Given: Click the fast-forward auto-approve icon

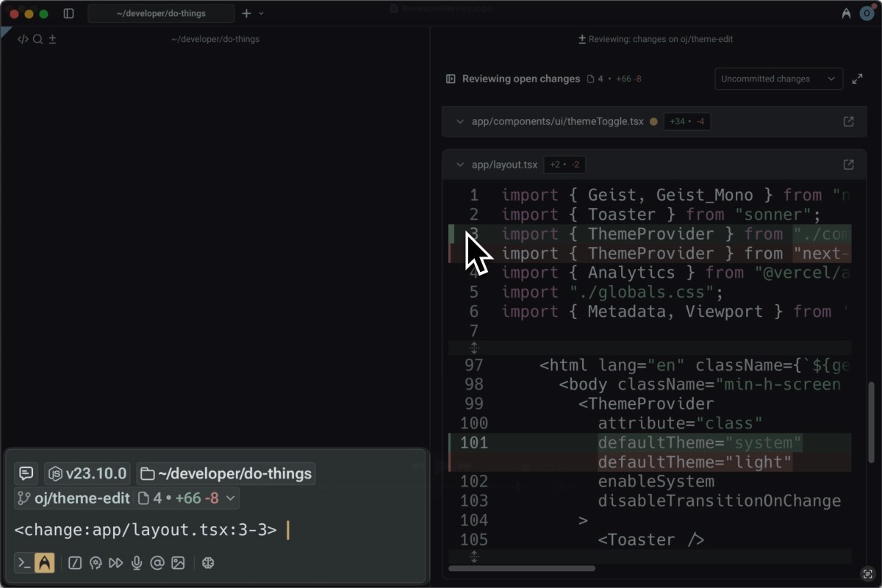Looking at the screenshot, I should point(115,563).
